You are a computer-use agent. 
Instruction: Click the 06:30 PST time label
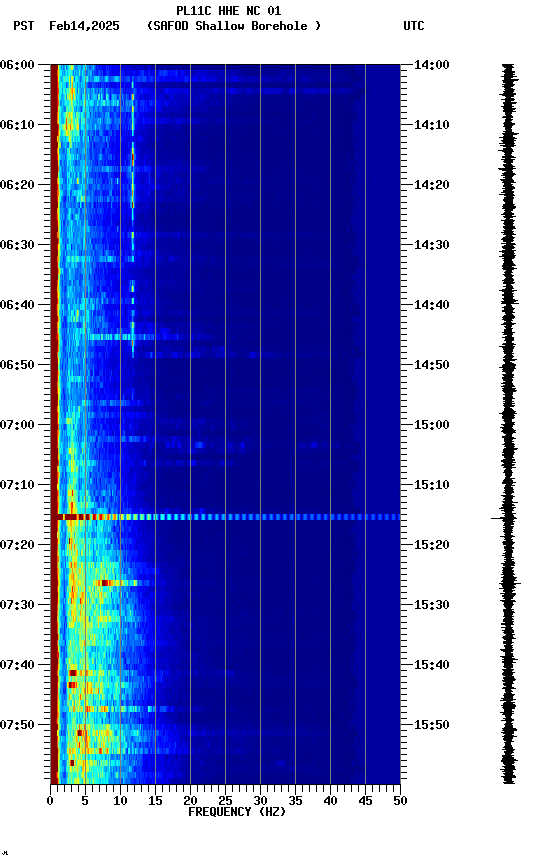(x=17, y=245)
